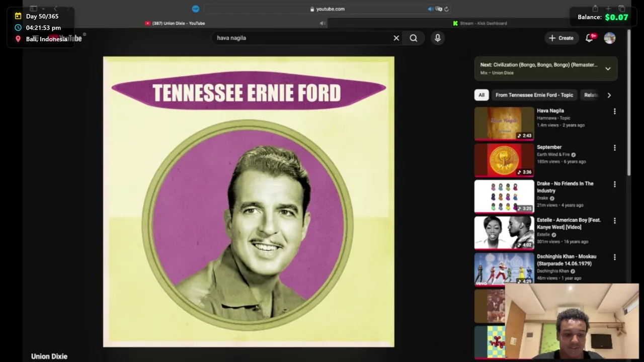
Task: Clear the hava nagila search text
Action: [396, 38]
